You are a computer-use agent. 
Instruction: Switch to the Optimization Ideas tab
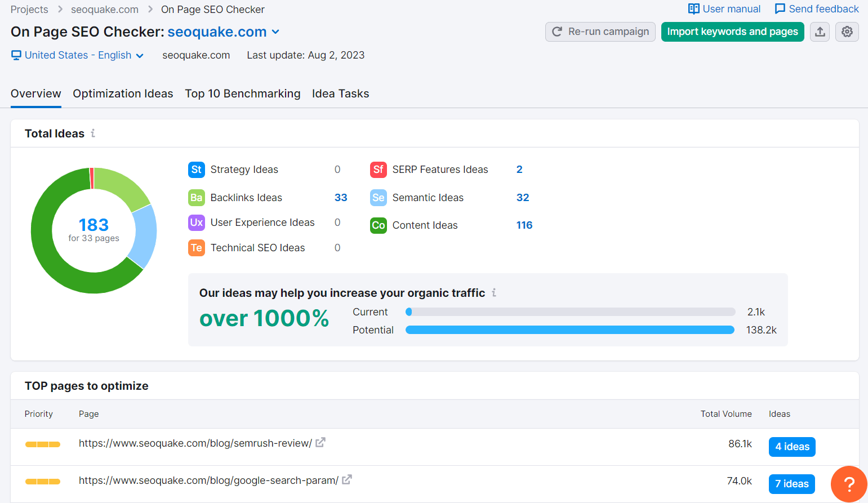[x=123, y=94]
